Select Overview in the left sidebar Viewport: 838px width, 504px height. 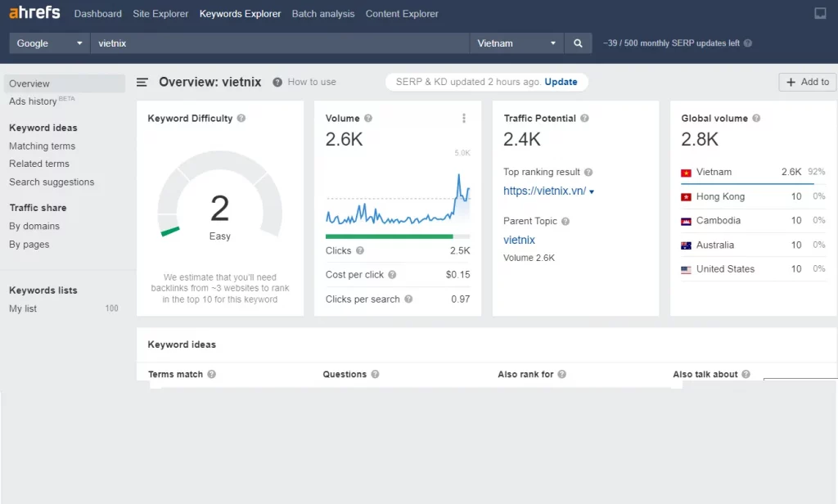point(64,83)
